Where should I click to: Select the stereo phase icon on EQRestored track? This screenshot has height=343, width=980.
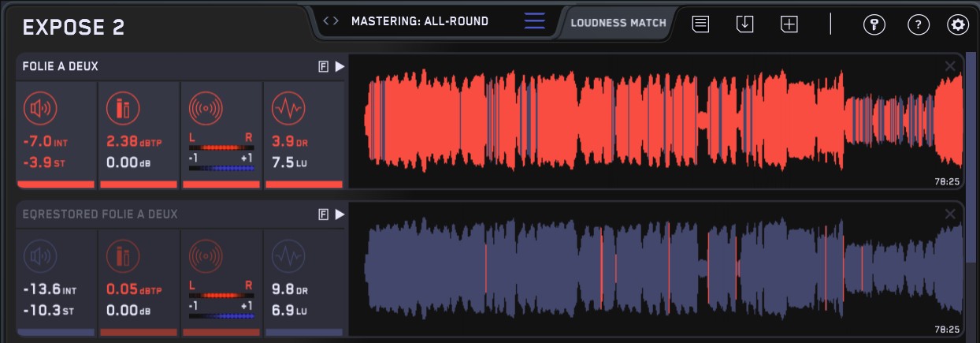click(x=206, y=256)
